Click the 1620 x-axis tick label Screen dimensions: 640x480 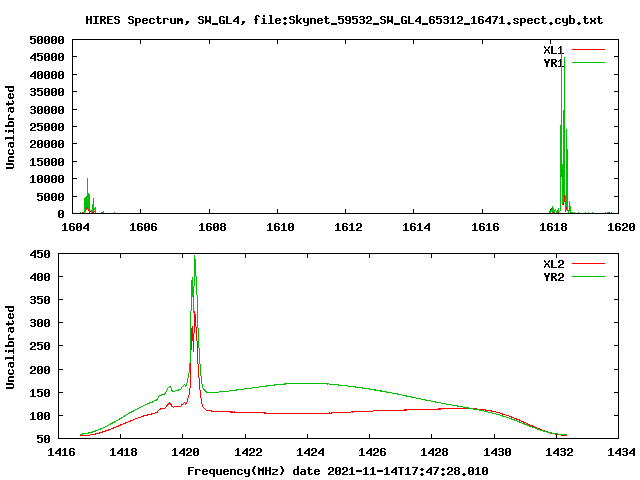point(621,227)
